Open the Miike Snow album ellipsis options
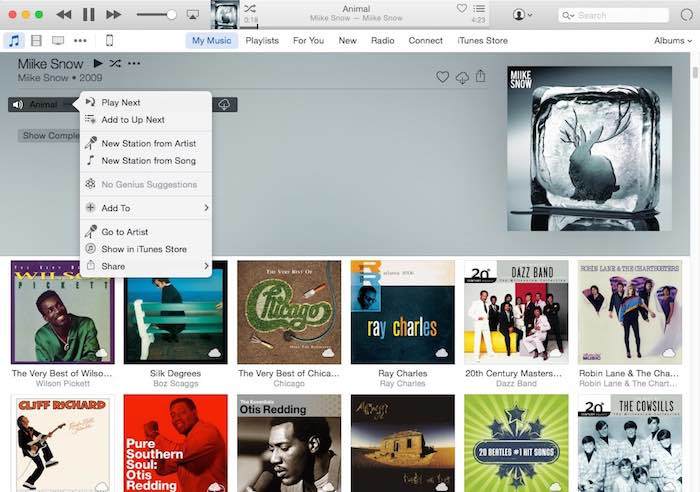This screenshot has height=492, width=700. point(134,63)
